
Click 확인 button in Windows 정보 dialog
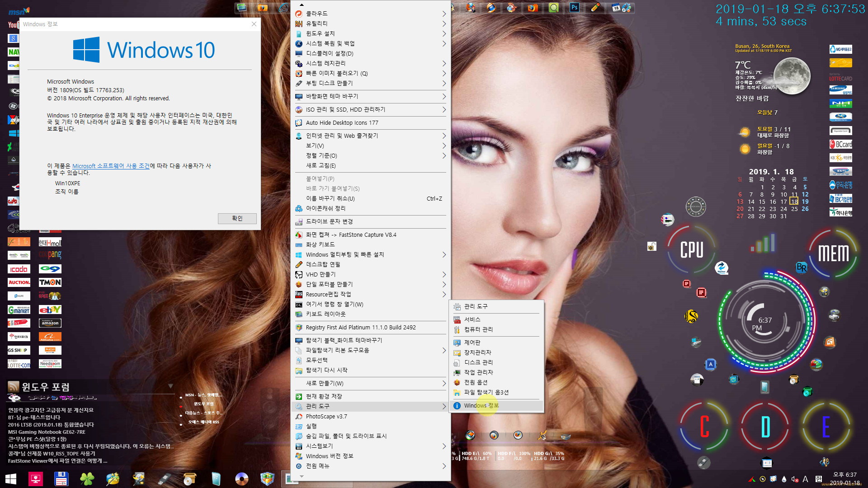(237, 218)
